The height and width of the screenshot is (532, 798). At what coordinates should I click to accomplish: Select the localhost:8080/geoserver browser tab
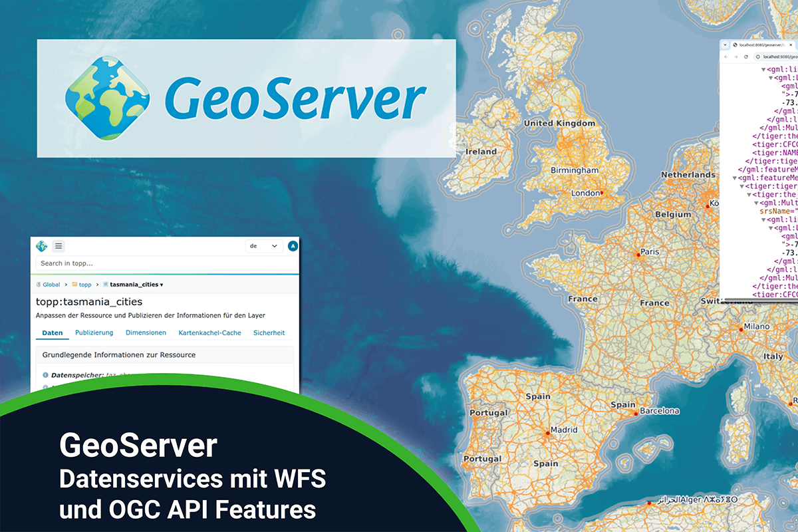click(x=763, y=45)
